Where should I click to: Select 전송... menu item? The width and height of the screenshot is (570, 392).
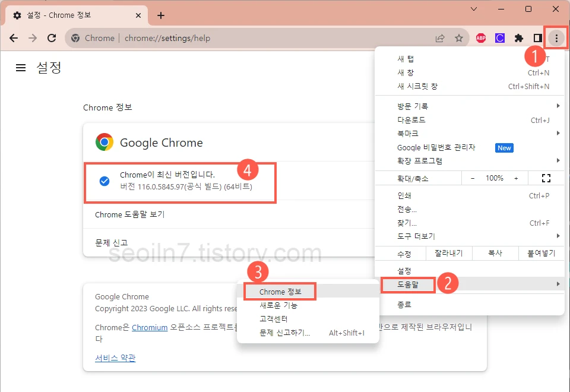(469, 209)
